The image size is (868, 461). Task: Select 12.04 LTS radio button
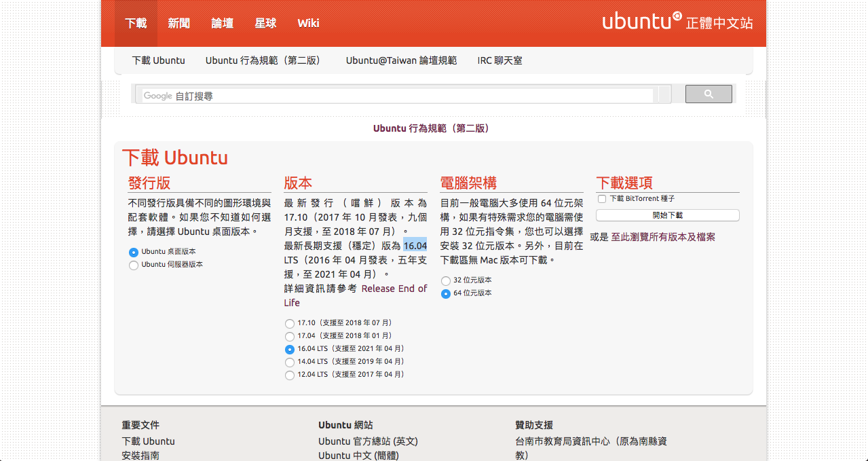click(290, 375)
